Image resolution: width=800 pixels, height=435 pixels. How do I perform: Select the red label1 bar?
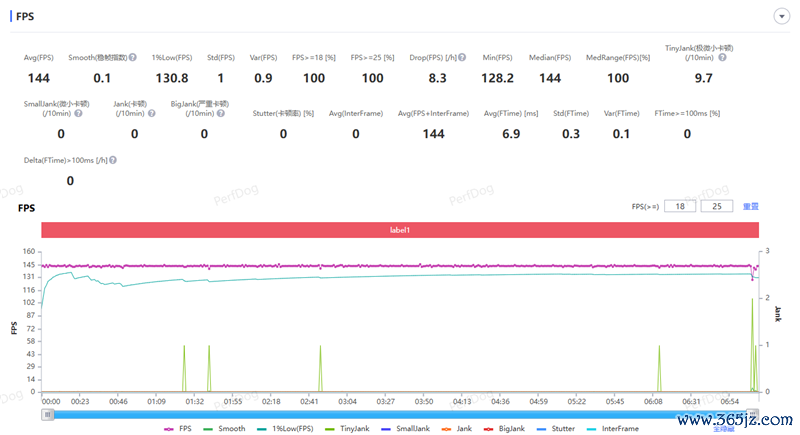click(400, 230)
